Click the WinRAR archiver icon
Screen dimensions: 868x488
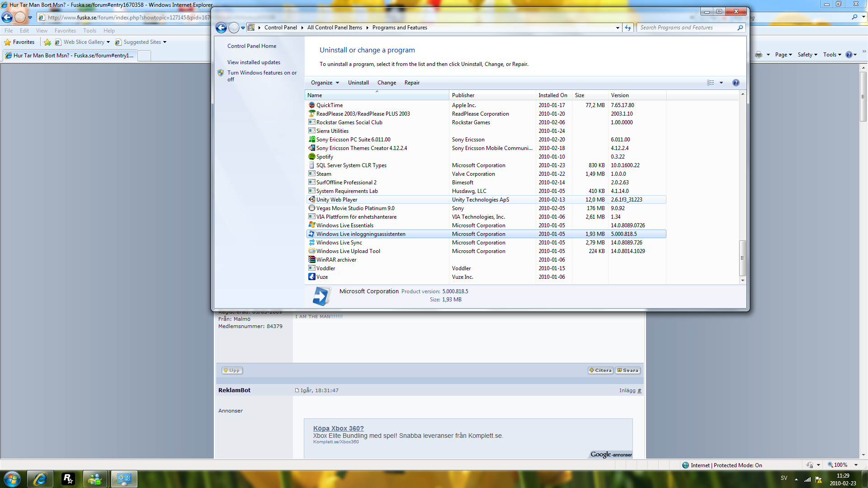point(311,259)
